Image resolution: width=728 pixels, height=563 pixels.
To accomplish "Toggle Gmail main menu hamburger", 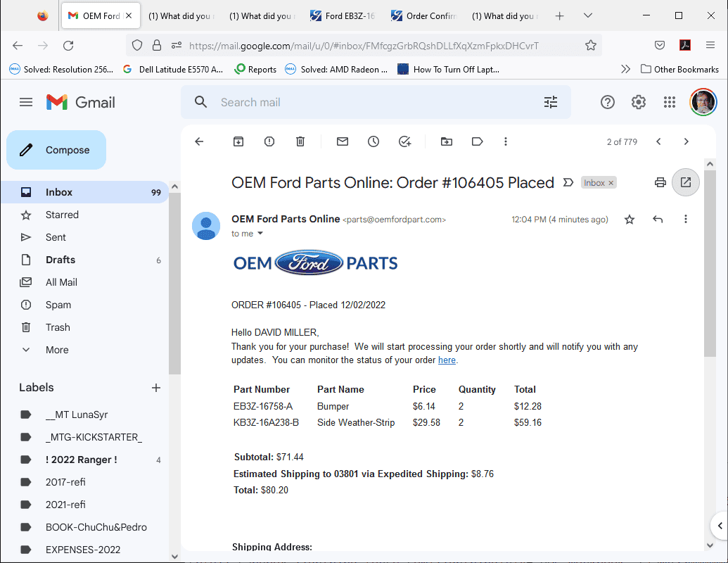I will [x=26, y=102].
